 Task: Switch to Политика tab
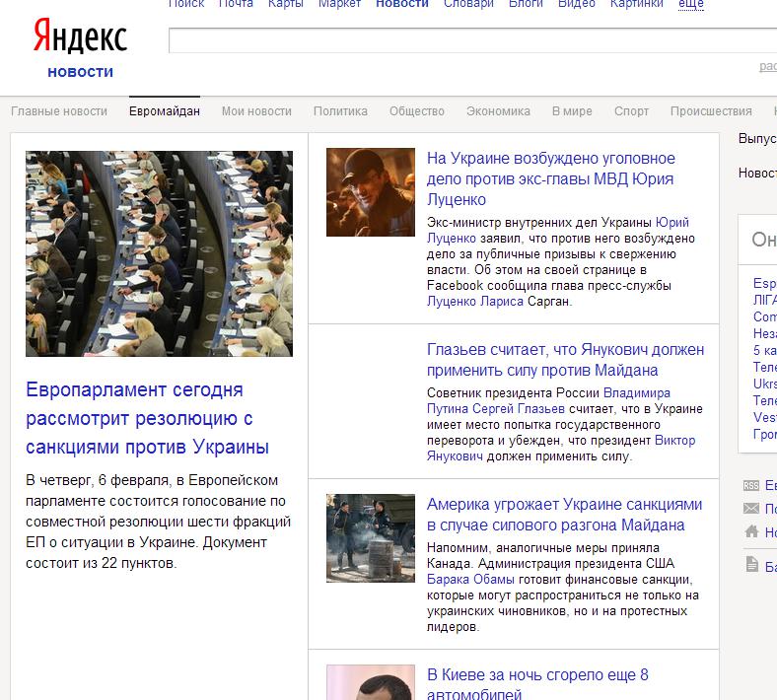(340, 111)
